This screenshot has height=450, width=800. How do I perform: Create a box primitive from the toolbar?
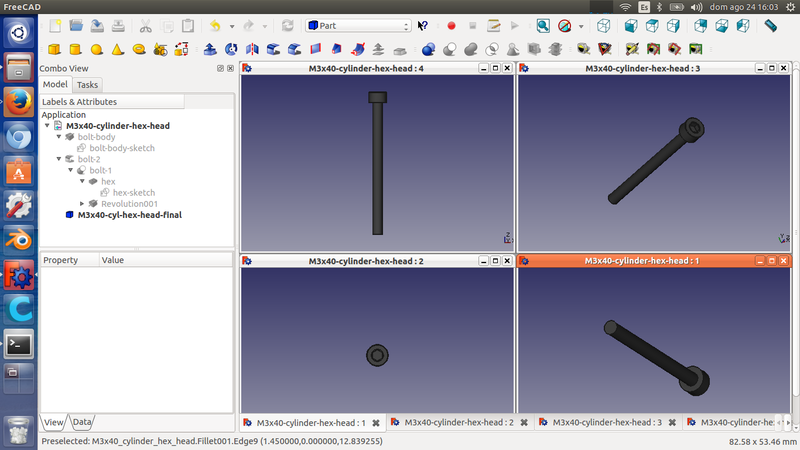point(54,48)
